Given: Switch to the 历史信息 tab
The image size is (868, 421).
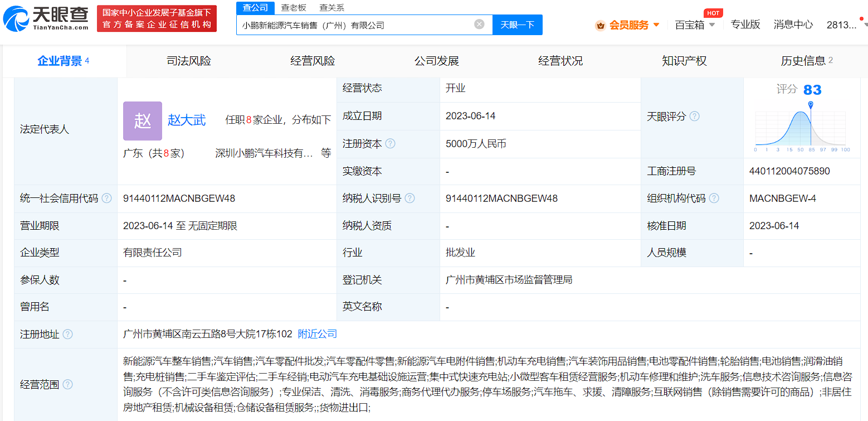Looking at the screenshot, I should [803, 61].
